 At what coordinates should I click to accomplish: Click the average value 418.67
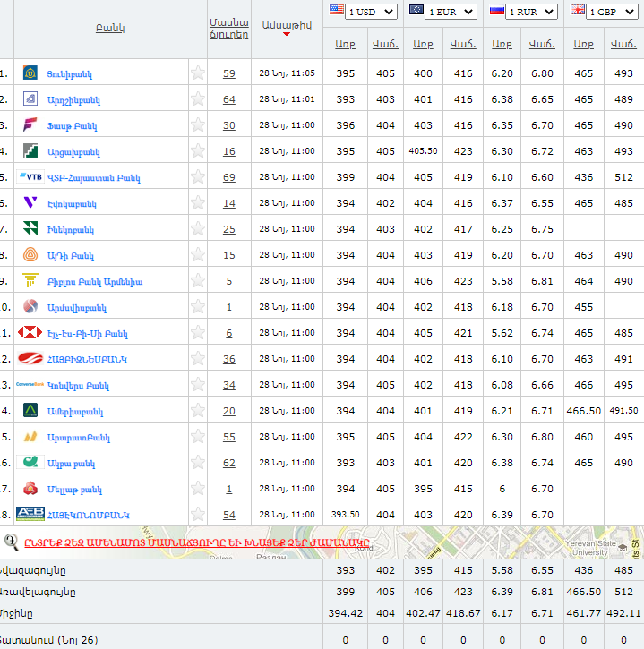pyautogui.click(x=463, y=613)
